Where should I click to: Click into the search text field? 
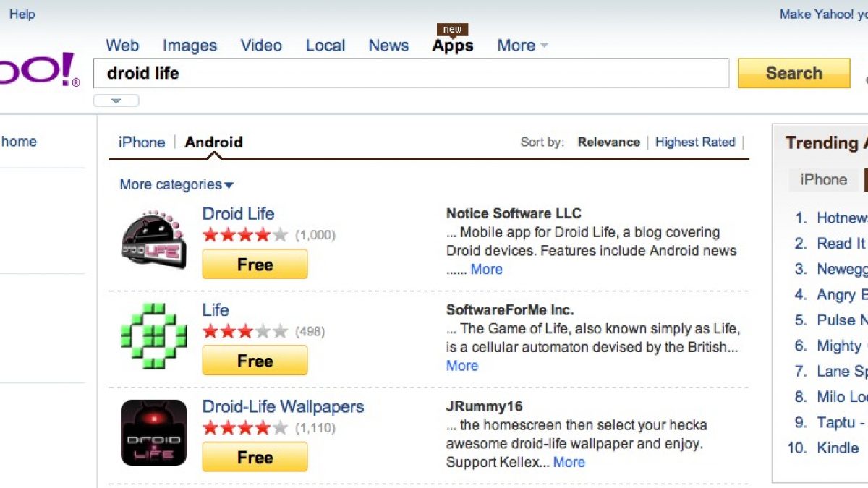411,73
